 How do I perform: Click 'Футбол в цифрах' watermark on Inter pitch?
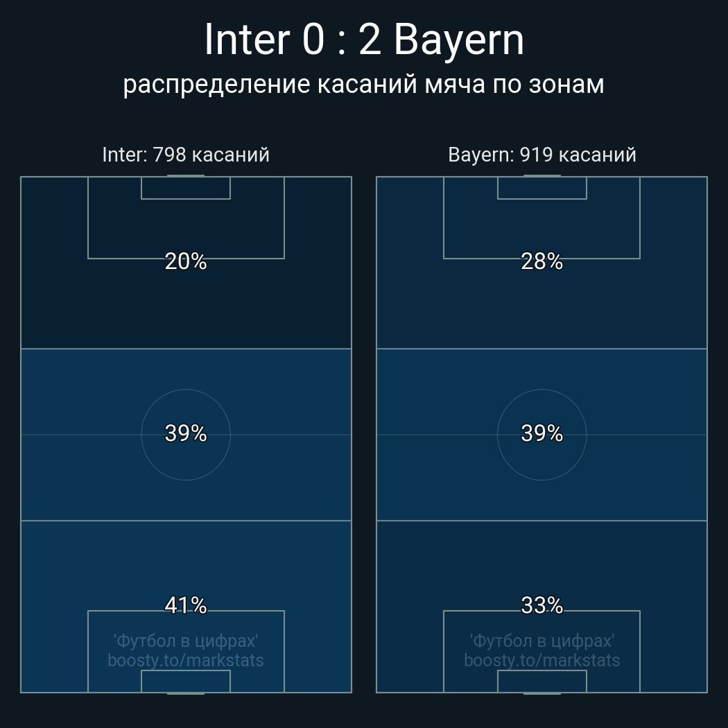(186, 641)
